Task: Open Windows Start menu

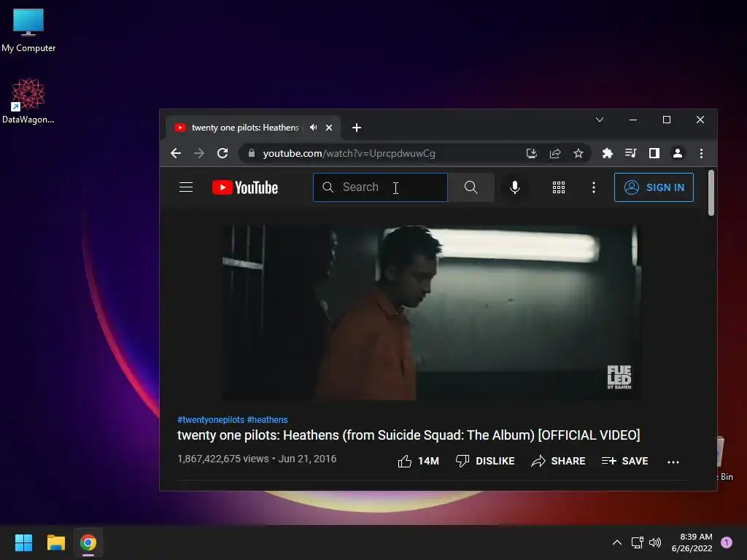Action: coord(23,542)
